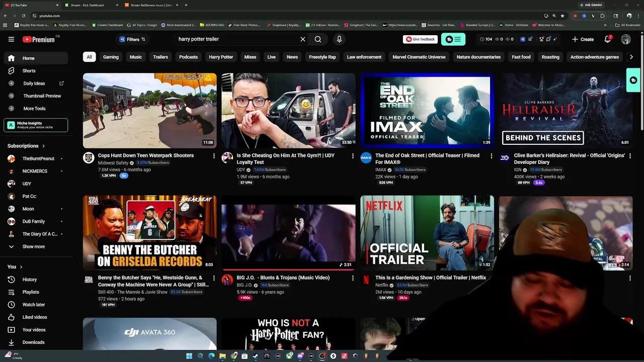Open the Home sidebar item
Viewport: 644px width, 362px height.
(x=36, y=58)
